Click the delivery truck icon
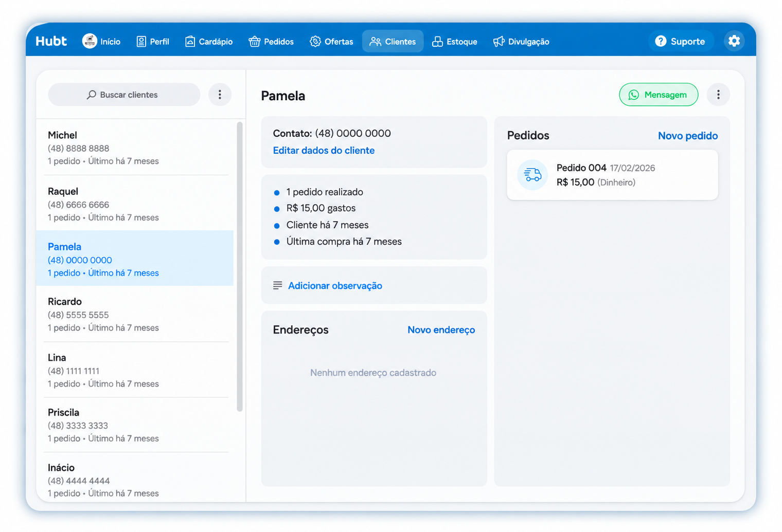The height and width of the screenshot is (532, 782). click(x=532, y=175)
